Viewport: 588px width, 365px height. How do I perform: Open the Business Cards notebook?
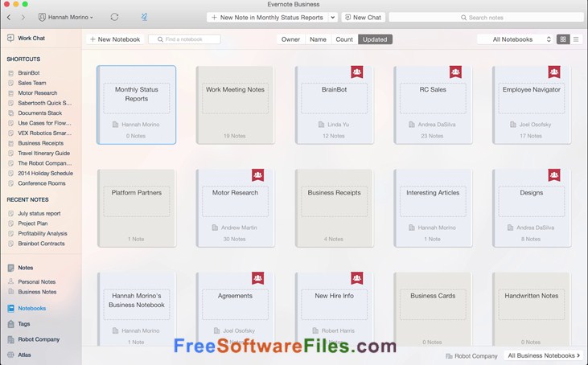[433, 310]
